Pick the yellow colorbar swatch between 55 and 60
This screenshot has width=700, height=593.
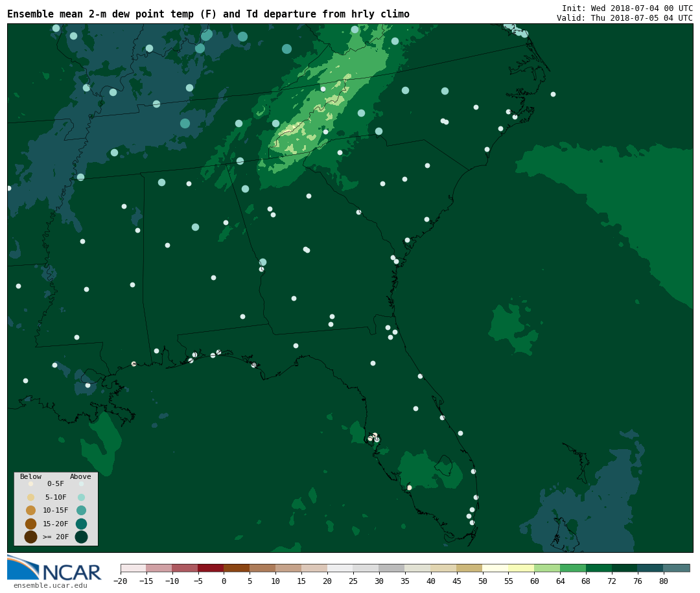(x=521, y=568)
